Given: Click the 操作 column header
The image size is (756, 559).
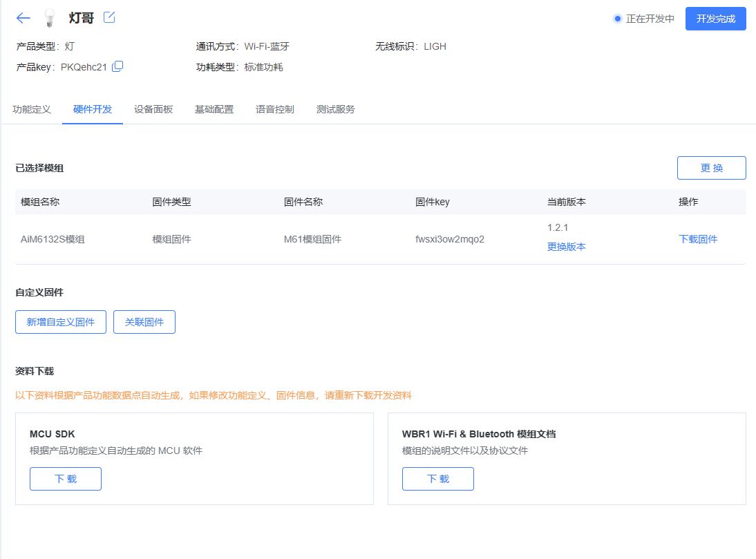Looking at the screenshot, I should (x=688, y=202).
